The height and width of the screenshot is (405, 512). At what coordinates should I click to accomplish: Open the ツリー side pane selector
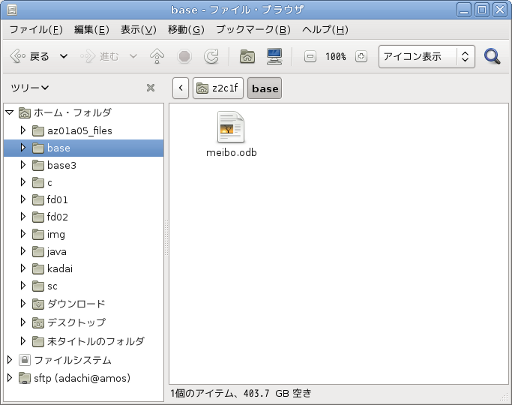click(x=30, y=88)
